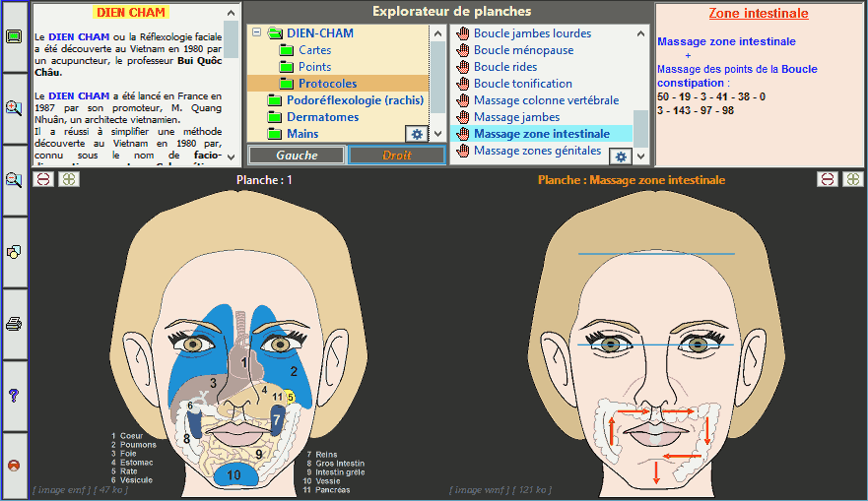This screenshot has width=868, height=501.
Task: Click the protocol list scrollbar thumb
Action: [640, 127]
